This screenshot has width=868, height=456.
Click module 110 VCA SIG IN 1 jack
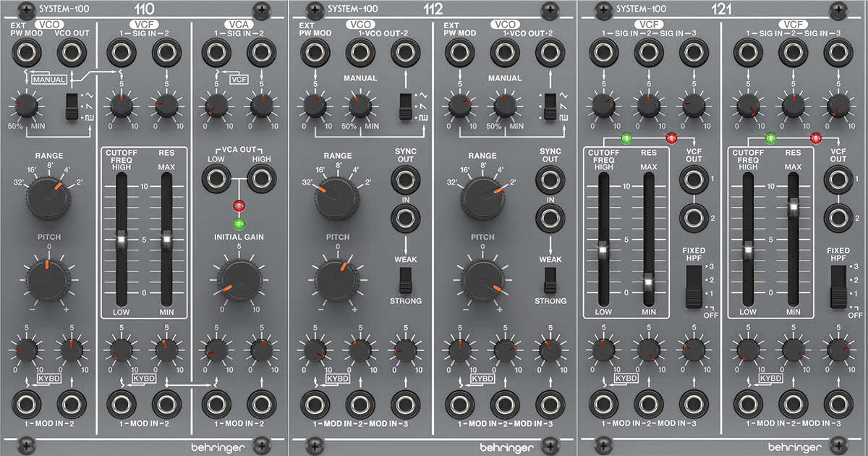point(215,52)
